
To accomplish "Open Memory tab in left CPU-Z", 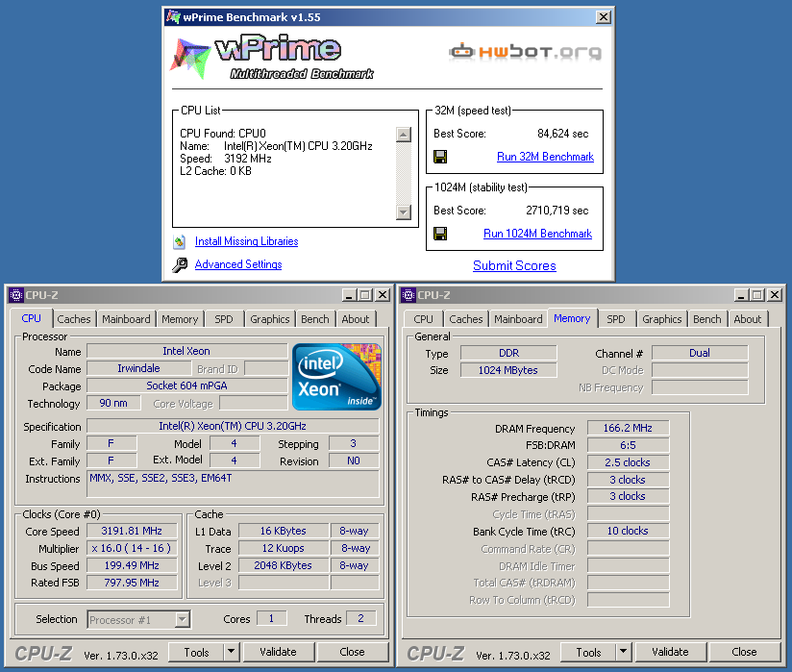I will point(180,319).
